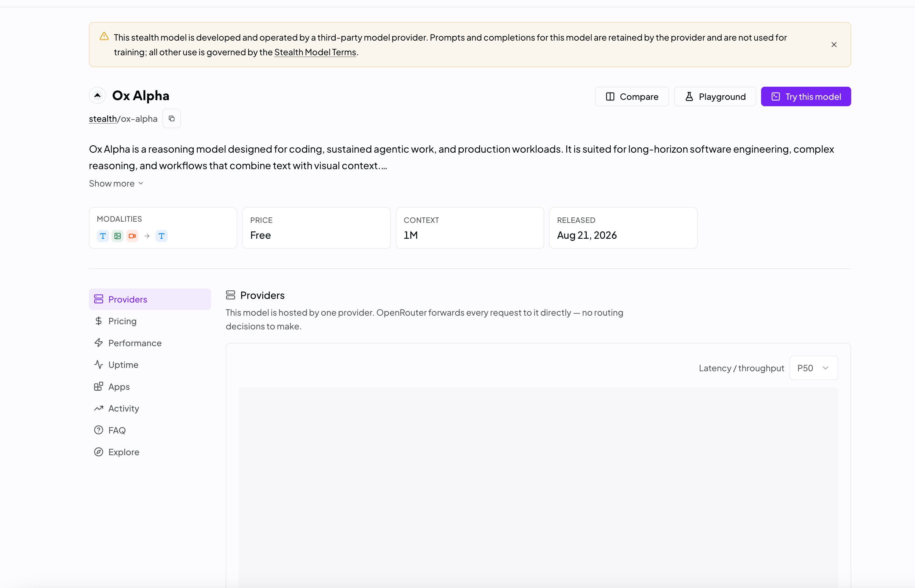Open the Stealth Model Terms link
The width and height of the screenshot is (915, 588).
pyautogui.click(x=315, y=52)
